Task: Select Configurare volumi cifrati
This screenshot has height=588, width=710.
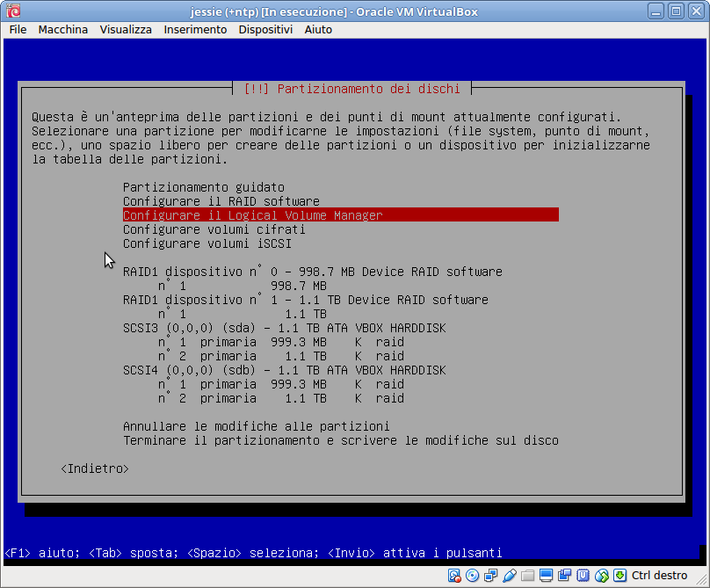Action: 214,229
